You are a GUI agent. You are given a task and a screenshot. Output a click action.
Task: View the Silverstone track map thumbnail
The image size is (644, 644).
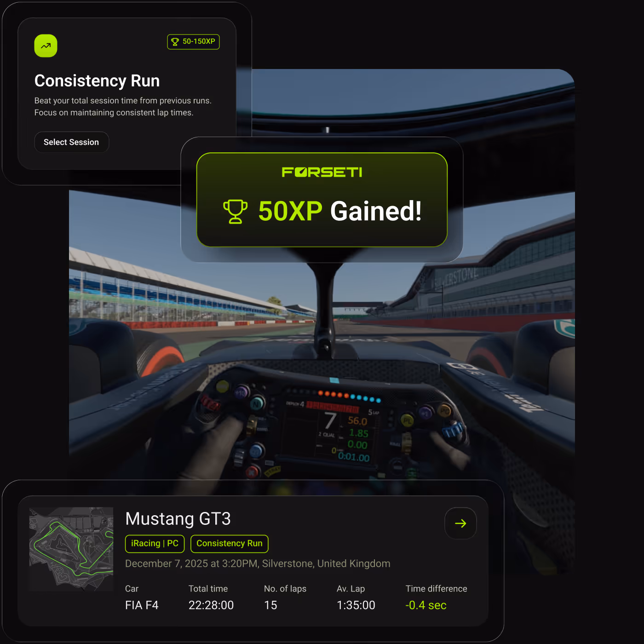click(71, 548)
